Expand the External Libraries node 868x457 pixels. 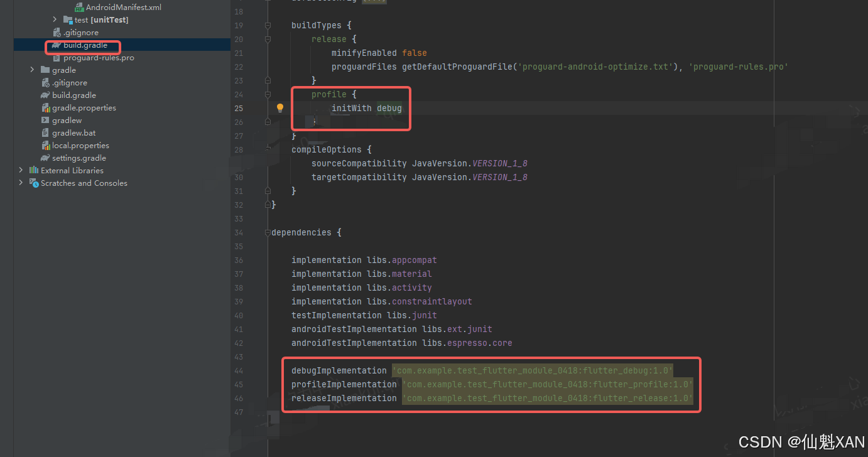click(x=19, y=170)
